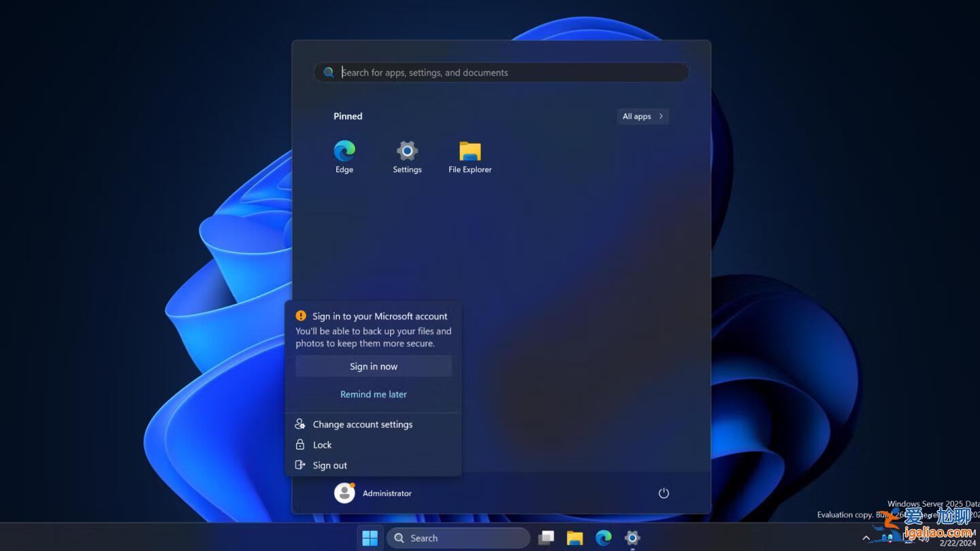Click the Windows Start button
This screenshot has width=980, height=551.
coord(370,537)
